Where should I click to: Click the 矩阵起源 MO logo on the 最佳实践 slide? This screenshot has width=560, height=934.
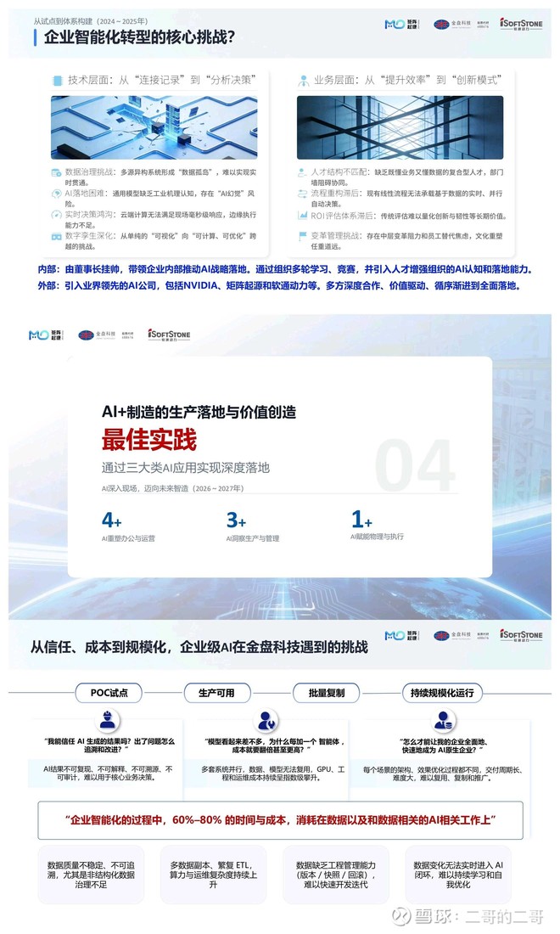(x=46, y=335)
